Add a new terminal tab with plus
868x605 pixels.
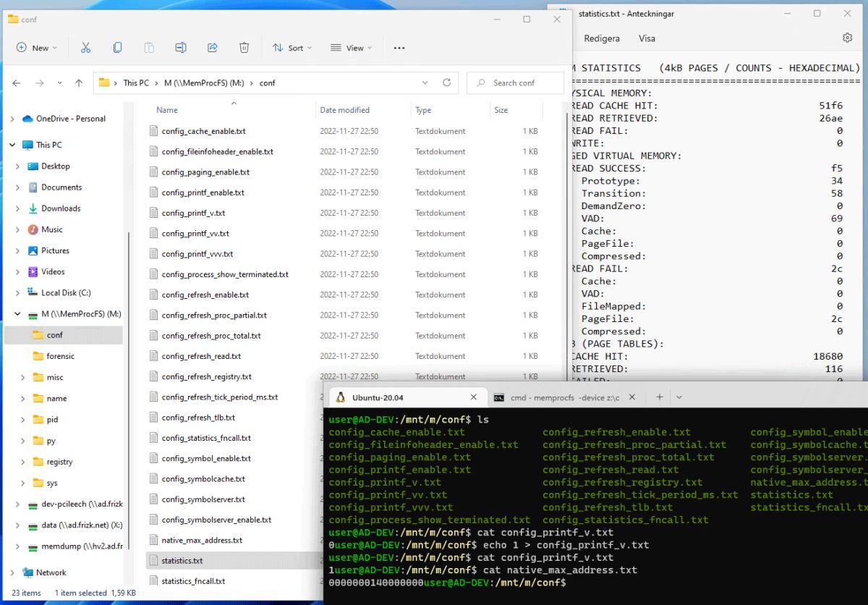coord(660,397)
